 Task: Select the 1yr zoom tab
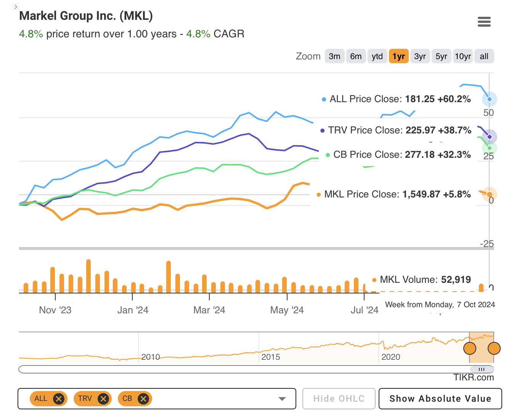click(x=398, y=56)
